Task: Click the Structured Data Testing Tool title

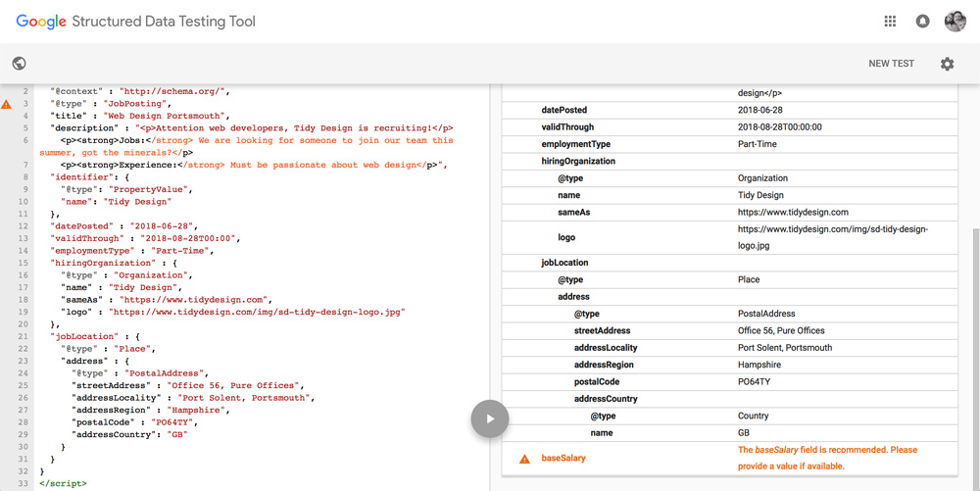Action: 164,22
